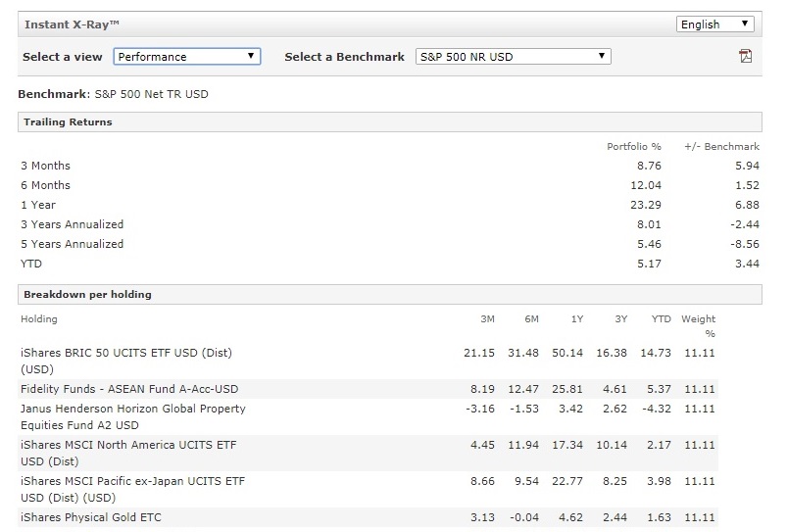Screen dimensions: 787x532
Task: Click the 3M column header
Action: point(487,319)
